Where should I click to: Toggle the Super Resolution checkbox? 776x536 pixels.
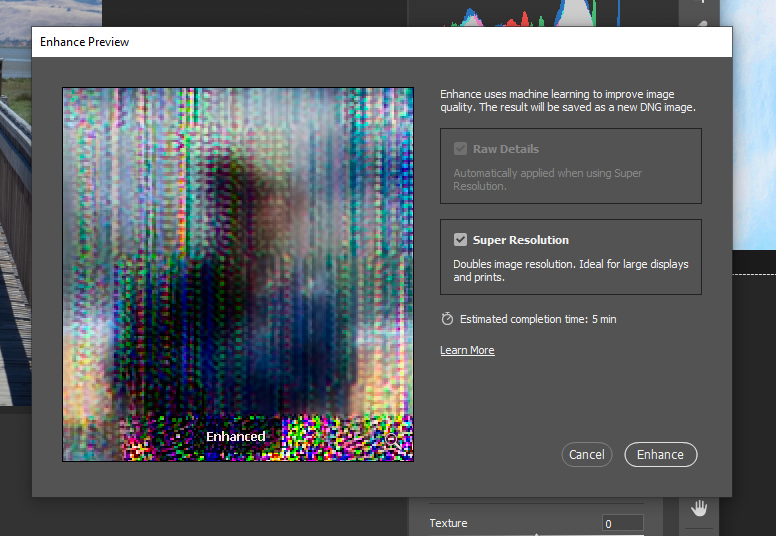coord(460,240)
